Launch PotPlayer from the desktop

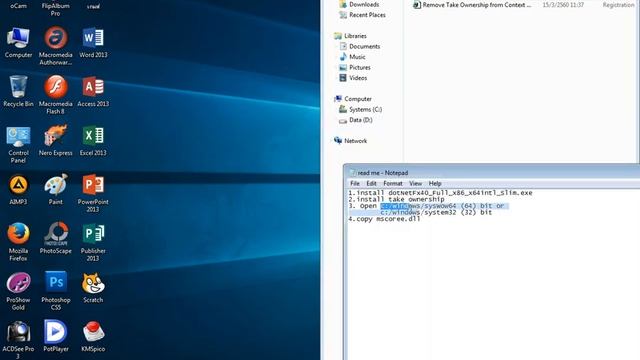coord(56,337)
